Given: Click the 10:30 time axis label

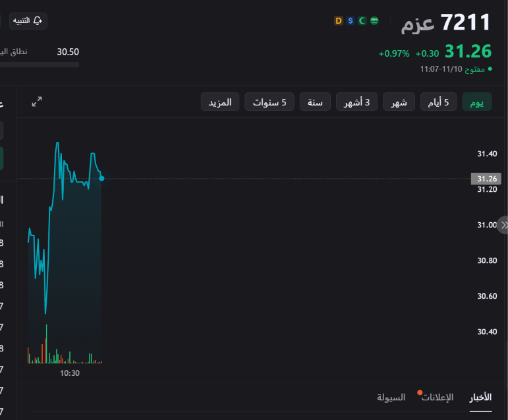Looking at the screenshot, I should click(70, 373).
